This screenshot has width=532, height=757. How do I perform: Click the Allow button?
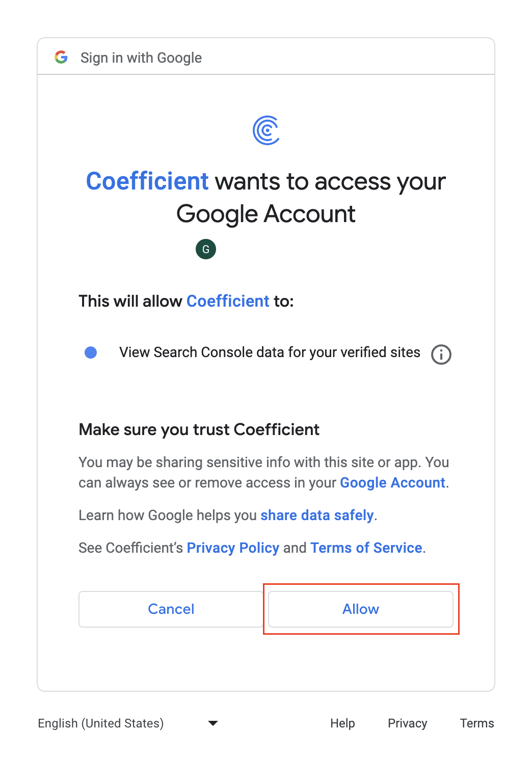361,609
